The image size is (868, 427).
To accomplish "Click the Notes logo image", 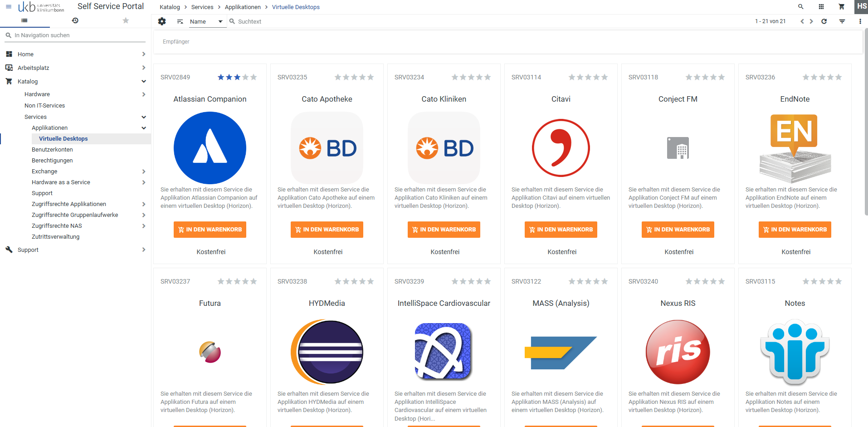I will [x=795, y=352].
